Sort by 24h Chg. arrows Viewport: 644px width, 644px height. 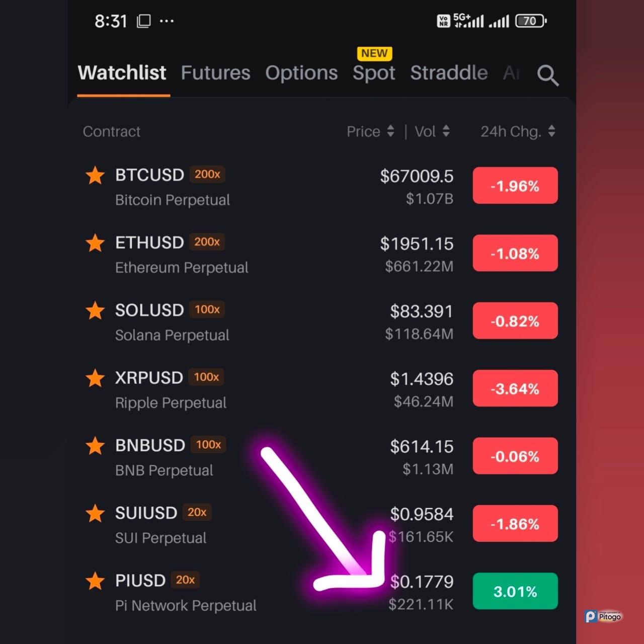(551, 131)
